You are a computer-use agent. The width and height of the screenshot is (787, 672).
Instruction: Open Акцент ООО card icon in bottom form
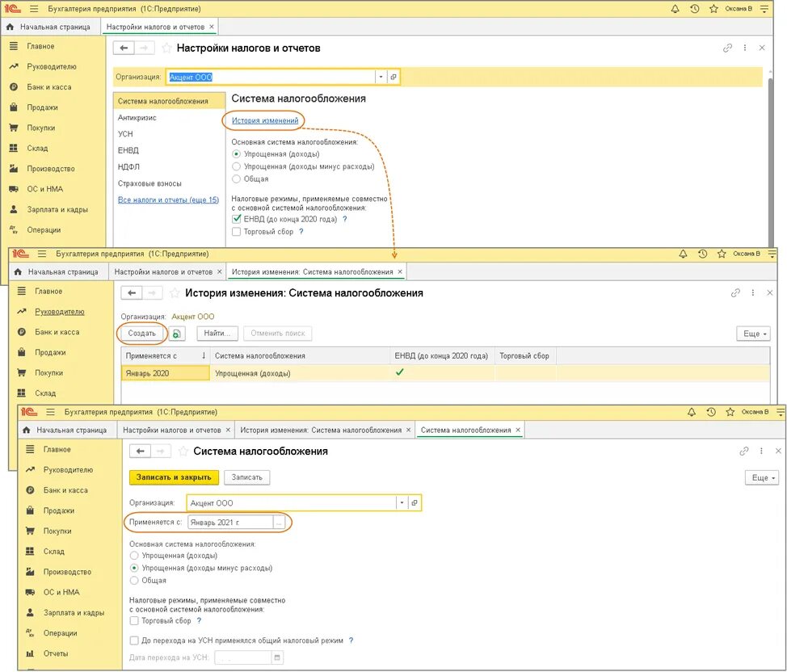click(x=415, y=502)
